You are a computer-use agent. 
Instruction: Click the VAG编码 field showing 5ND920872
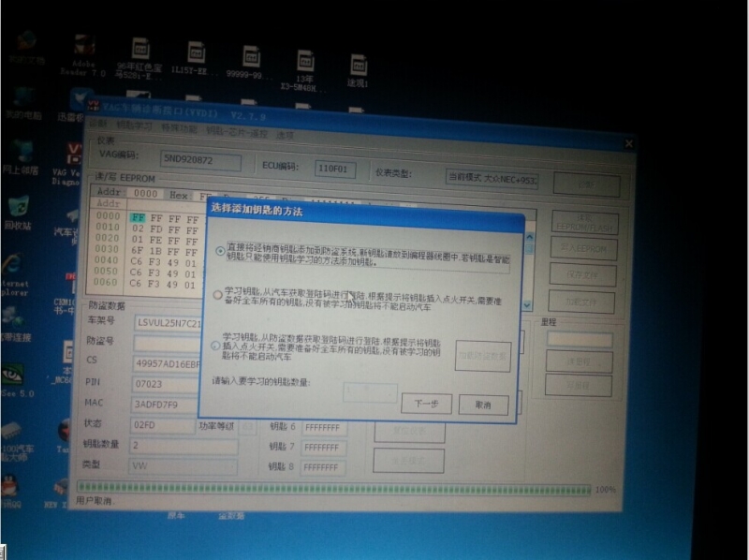[200, 160]
